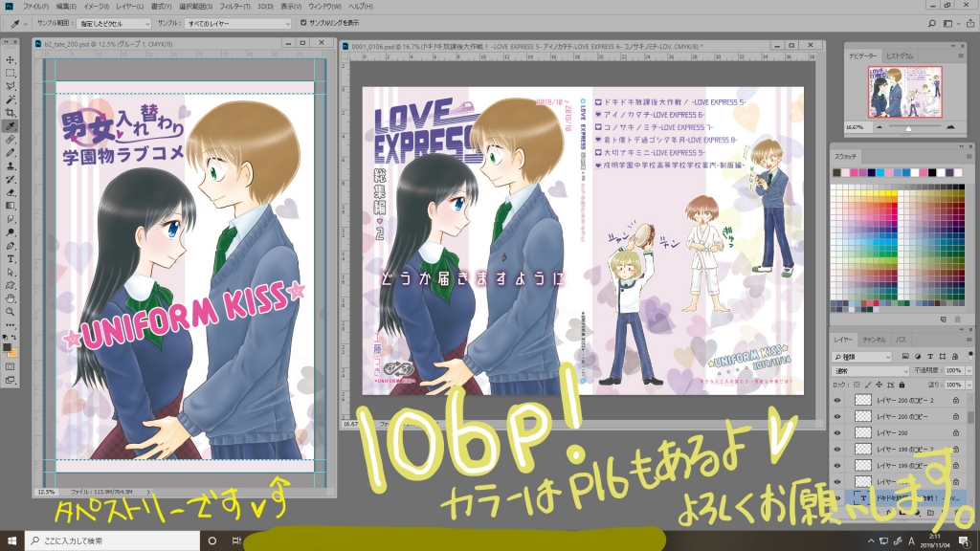Viewport: 980px width, 551px height.
Task: Select the Pen tool
Action: tap(11, 246)
